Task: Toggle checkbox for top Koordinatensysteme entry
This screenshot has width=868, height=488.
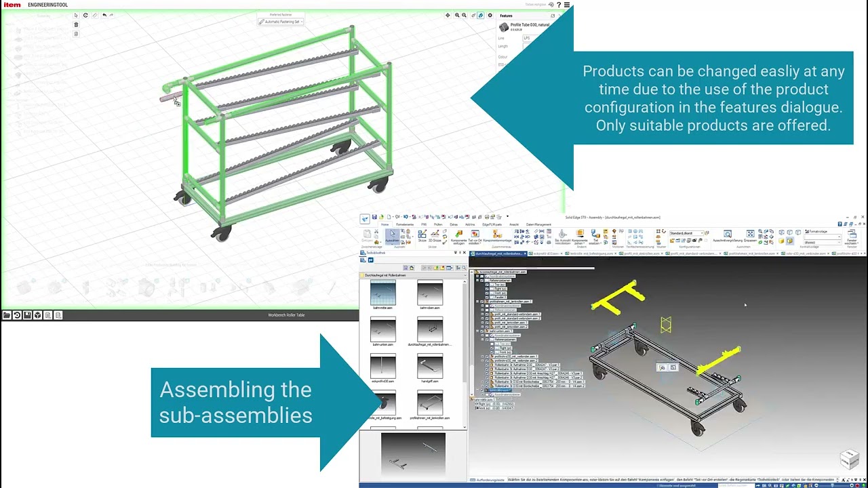Action: click(483, 276)
